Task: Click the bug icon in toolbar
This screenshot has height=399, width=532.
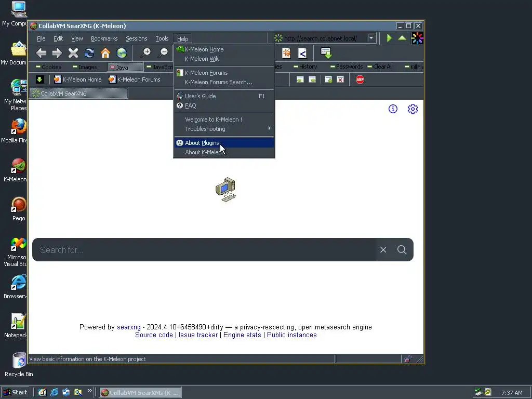Action: click(x=286, y=53)
